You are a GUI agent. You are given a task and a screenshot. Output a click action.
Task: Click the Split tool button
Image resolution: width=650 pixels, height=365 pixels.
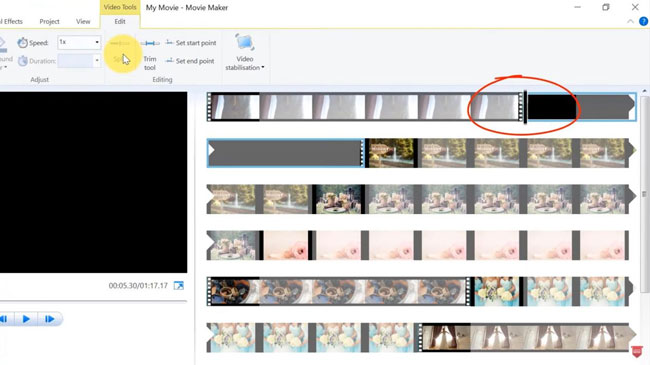click(x=120, y=52)
